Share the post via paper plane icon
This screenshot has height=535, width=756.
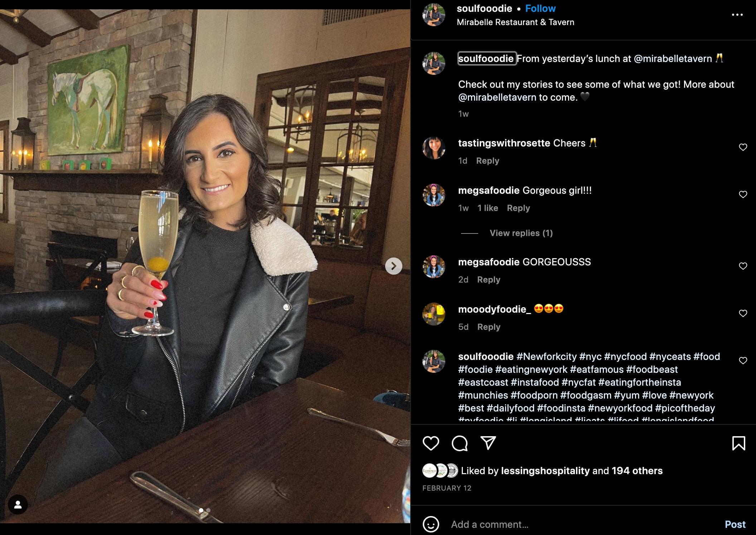click(488, 443)
